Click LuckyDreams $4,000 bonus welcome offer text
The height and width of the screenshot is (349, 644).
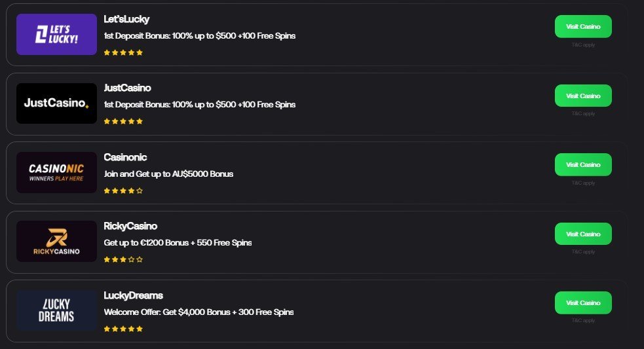[x=199, y=312]
